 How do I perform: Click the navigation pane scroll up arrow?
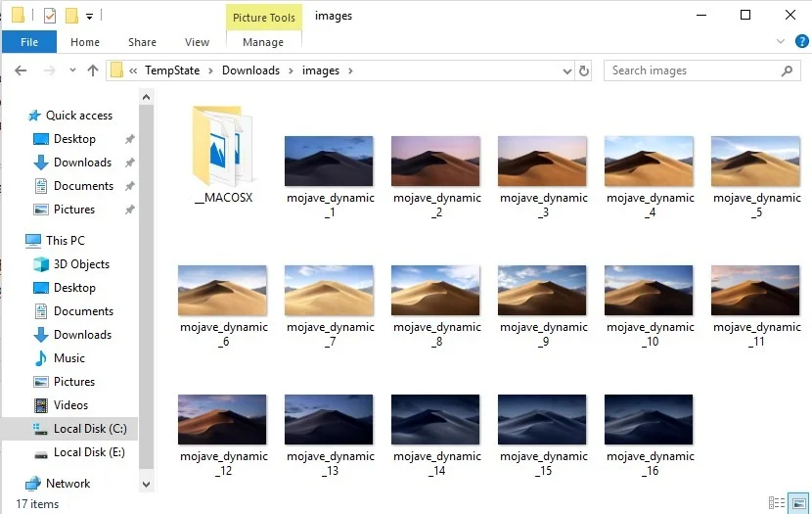coord(146,97)
